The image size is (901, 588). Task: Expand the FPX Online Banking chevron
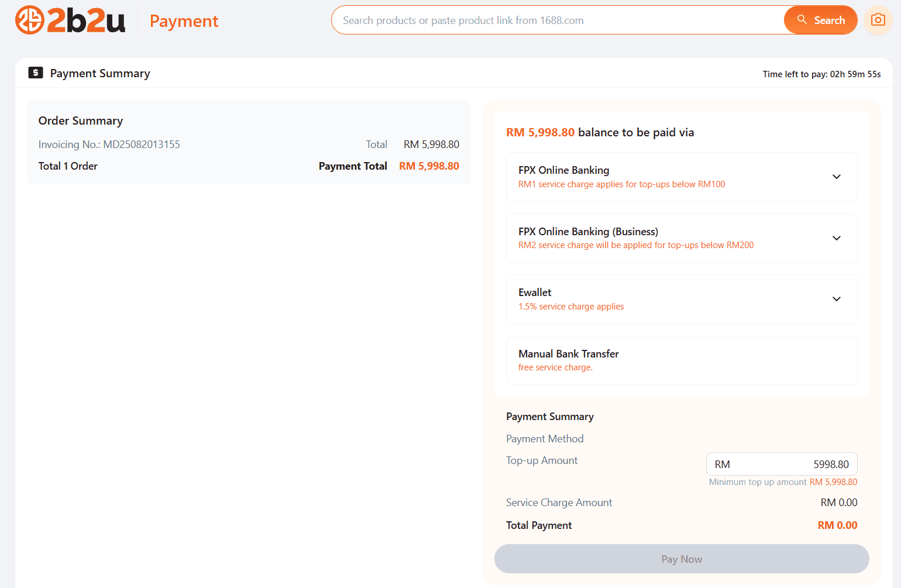coord(836,177)
